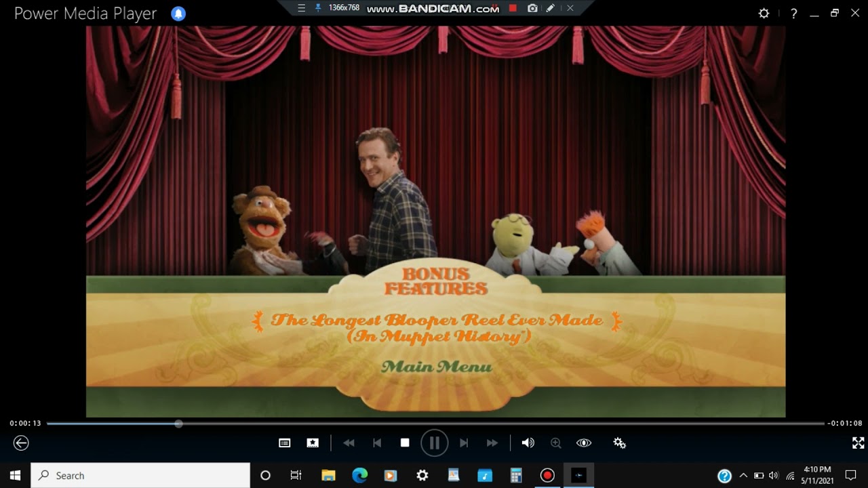Viewport: 868px width, 488px height.
Task: Stop the playback with the square button
Action: click(405, 443)
